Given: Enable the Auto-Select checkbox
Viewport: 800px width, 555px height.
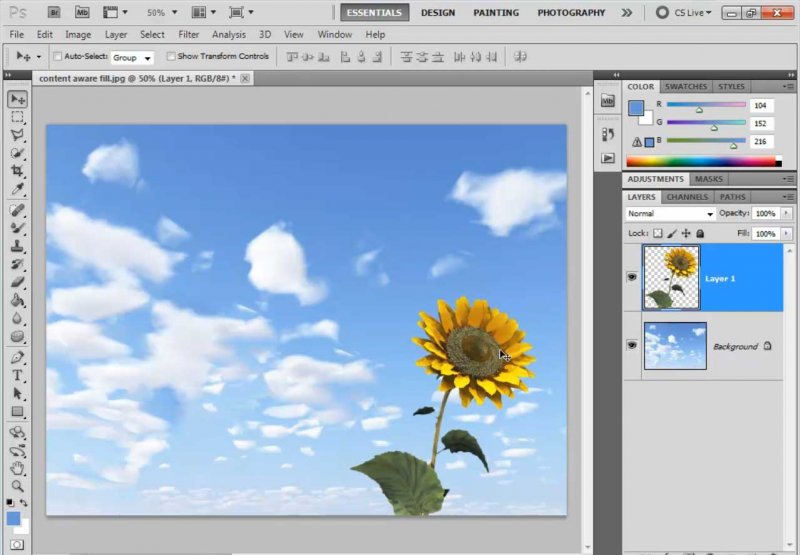Looking at the screenshot, I should click(x=57, y=57).
